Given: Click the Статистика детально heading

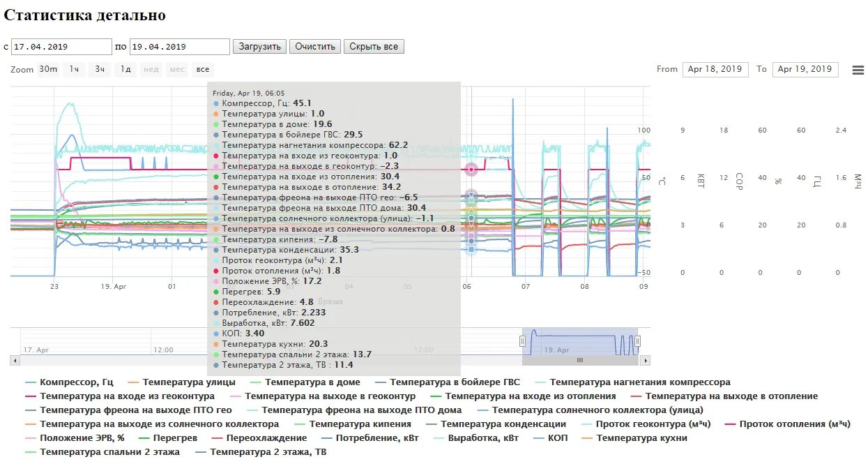Looking at the screenshot, I should point(84,15).
